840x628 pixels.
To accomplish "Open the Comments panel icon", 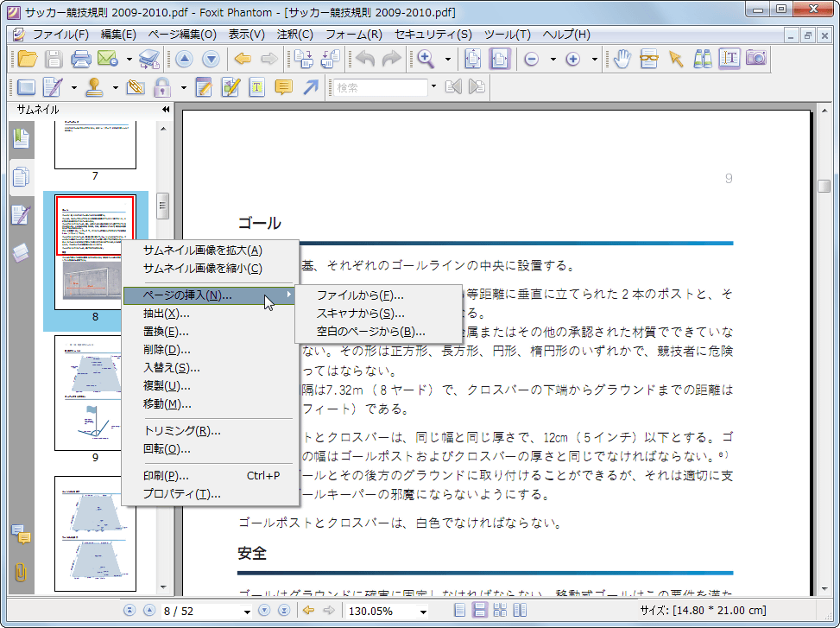I will (x=21, y=534).
